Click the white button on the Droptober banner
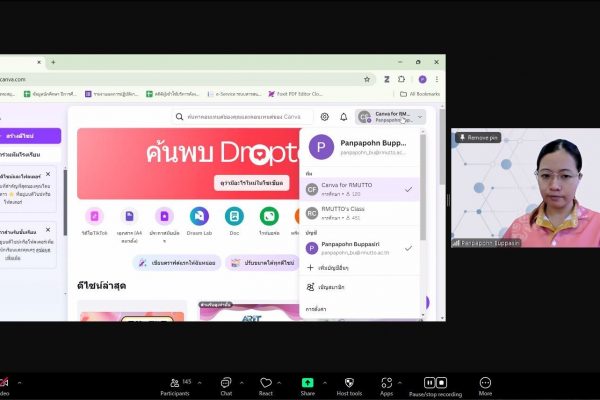Image resolution: width=600 pixels, height=400 pixels. pyautogui.click(x=251, y=183)
